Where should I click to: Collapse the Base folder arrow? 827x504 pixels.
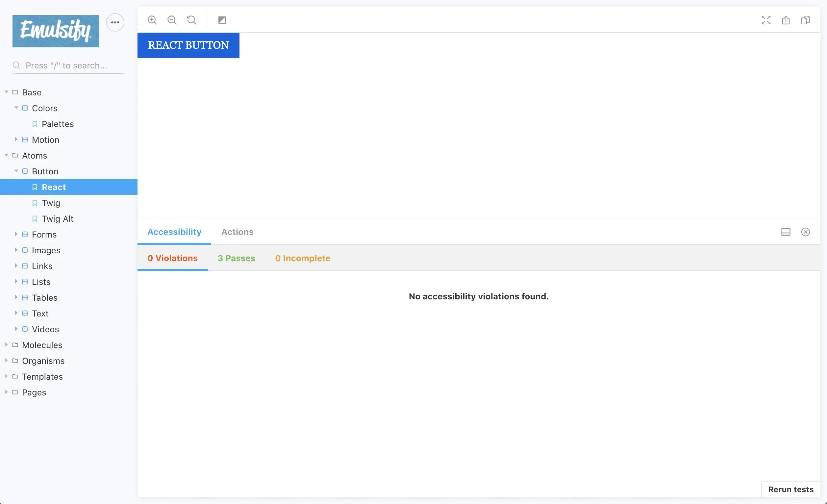pyautogui.click(x=6, y=92)
